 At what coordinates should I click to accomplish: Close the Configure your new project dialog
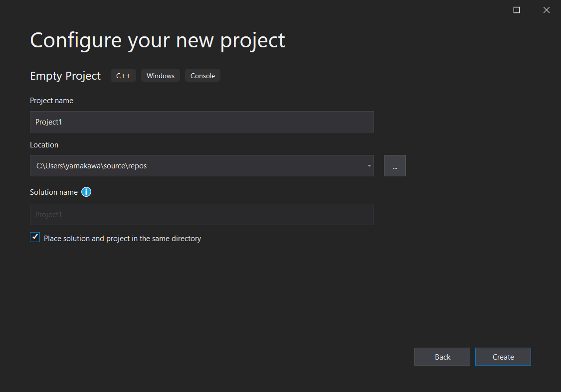coord(547,10)
